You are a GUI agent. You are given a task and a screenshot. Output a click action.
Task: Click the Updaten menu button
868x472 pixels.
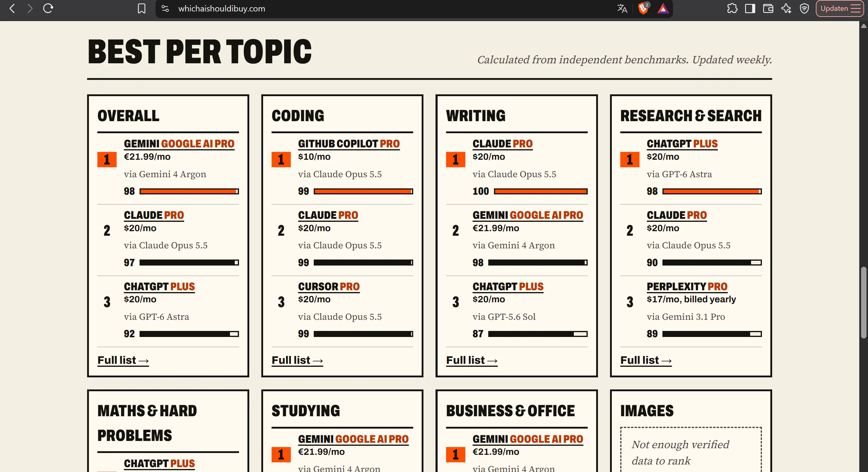click(840, 8)
